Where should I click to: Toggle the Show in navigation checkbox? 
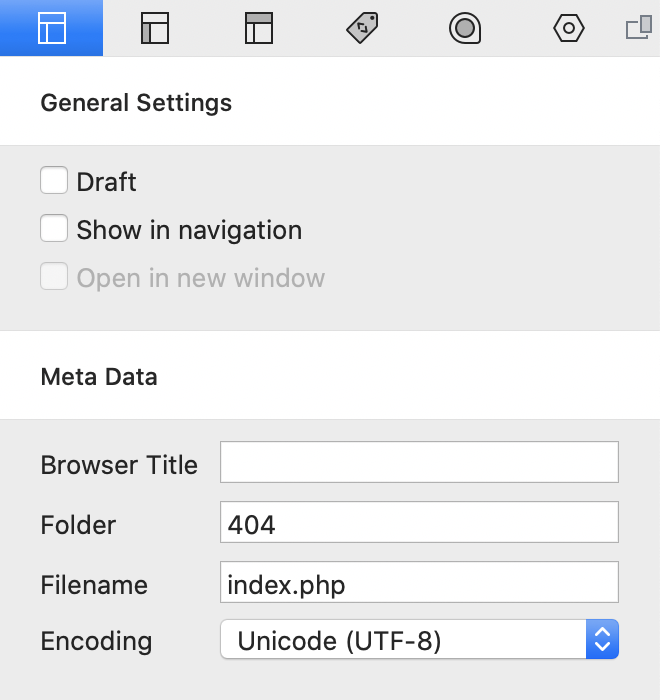[54, 229]
